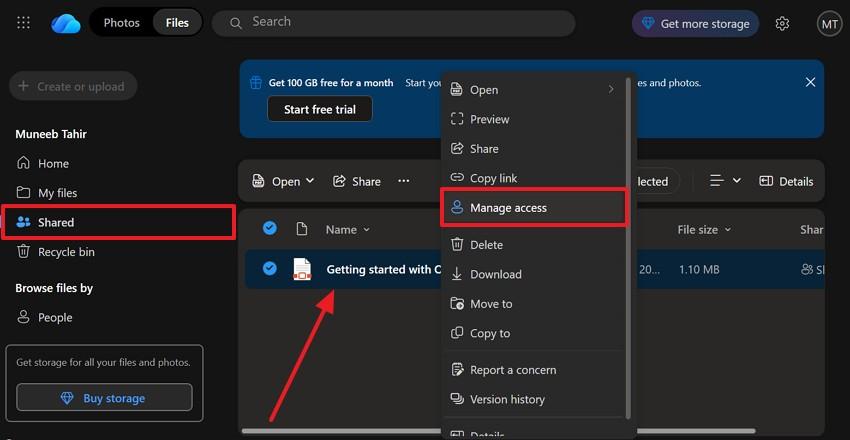Image resolution: width=850 pixels, height=440 pixels.
Task: Toggle the select all checkbox
Action: [x=269, y=229]
